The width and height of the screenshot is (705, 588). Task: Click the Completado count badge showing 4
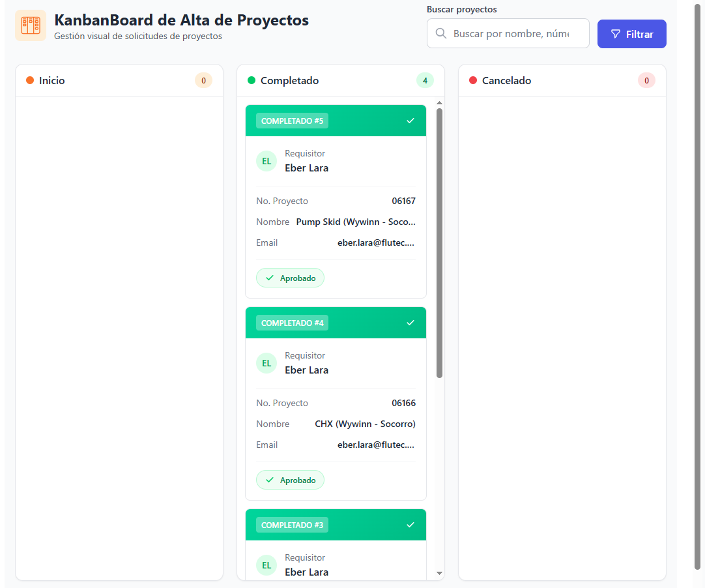[x=425, y=81]
